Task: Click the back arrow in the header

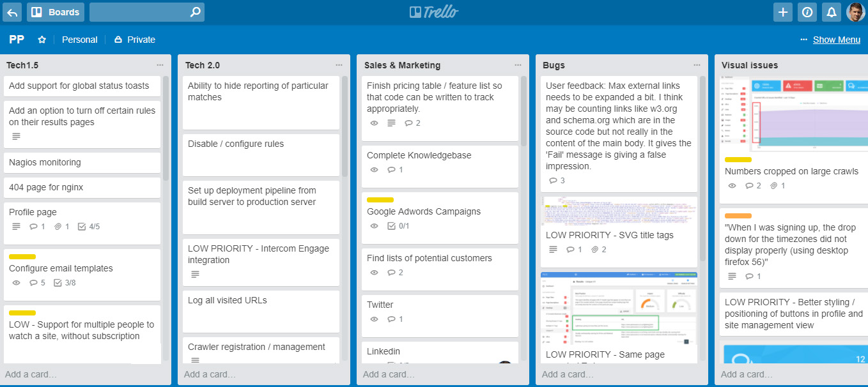Action: pos(13,11)
